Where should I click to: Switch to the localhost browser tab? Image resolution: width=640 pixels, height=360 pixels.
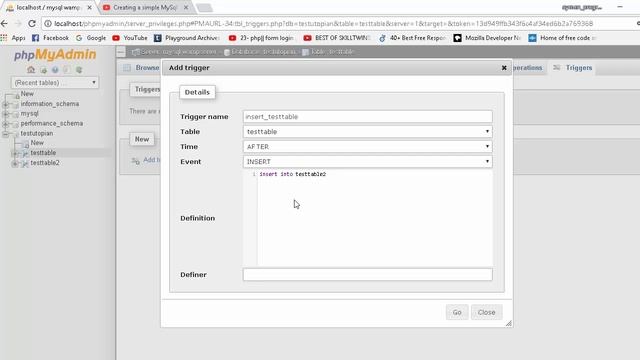point(48,7)
